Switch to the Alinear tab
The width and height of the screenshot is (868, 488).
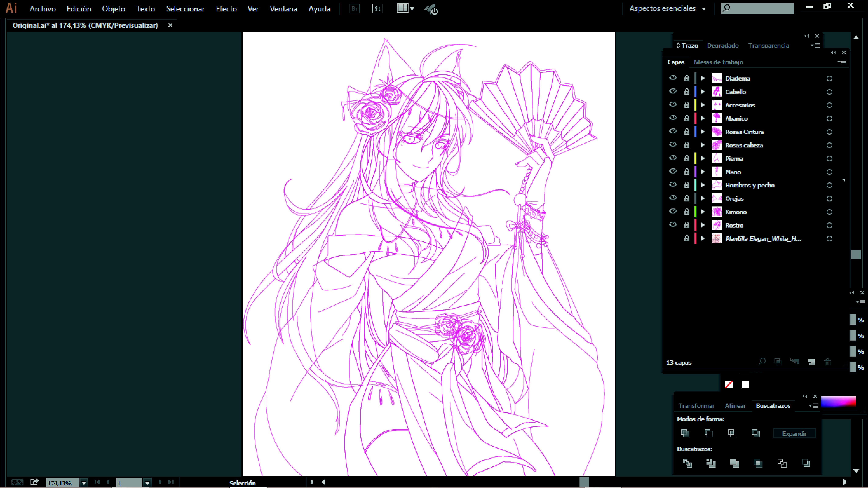(735, 406)
